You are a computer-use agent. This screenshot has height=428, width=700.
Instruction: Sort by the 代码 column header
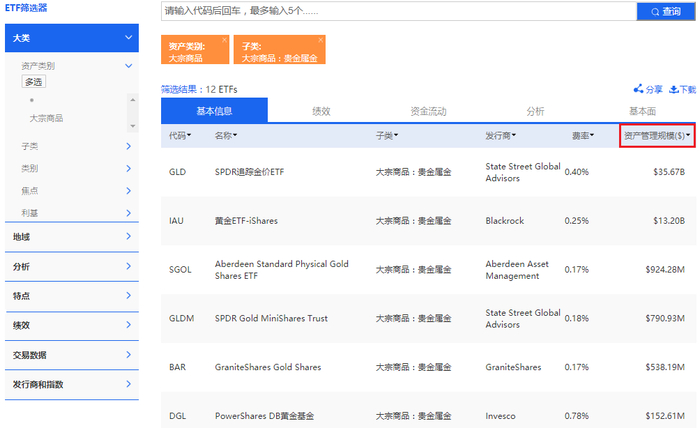(180, 135)
